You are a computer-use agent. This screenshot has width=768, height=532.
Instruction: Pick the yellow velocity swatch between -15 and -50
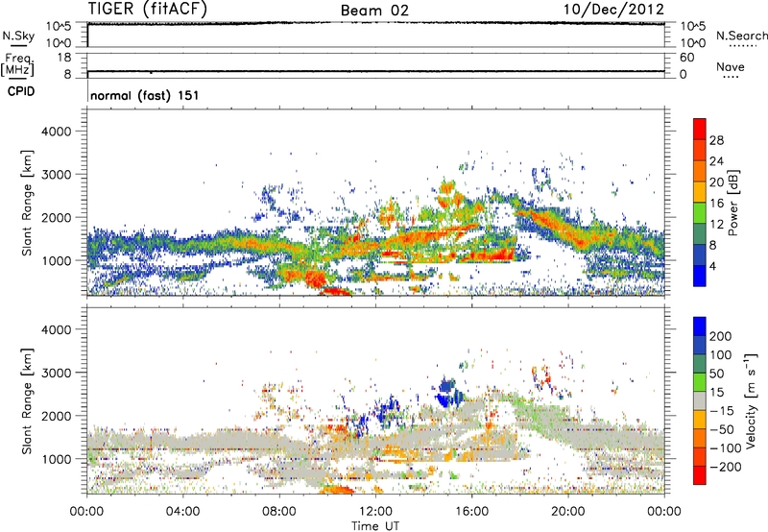point(700,420)
